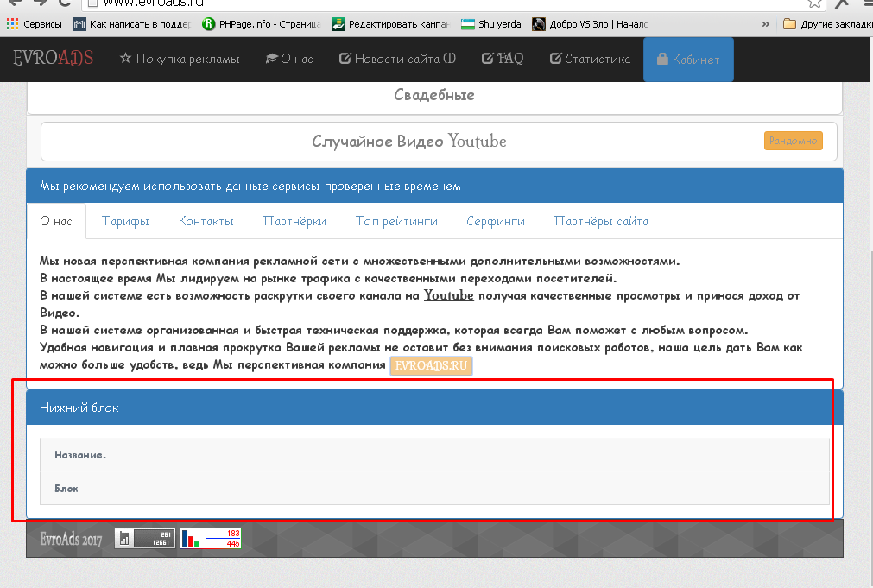This screenshot has width=873, height=588.
Task: Go to Статистика in the navbar
Action: [x=590, y=59]
